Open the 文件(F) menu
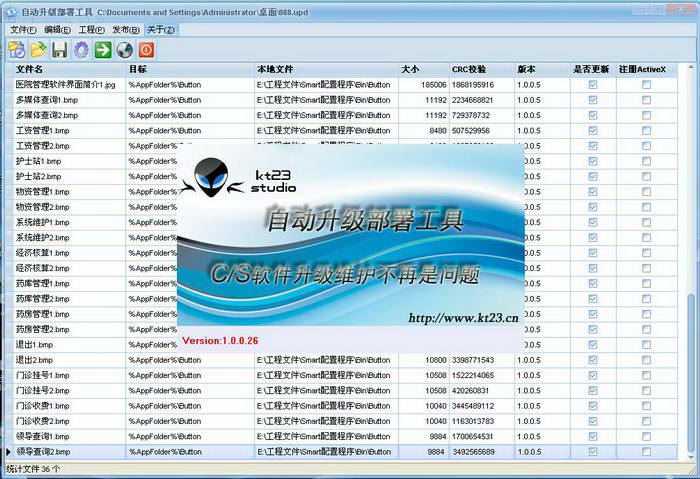This screenshot has height=479, width=700. [23, 30]
